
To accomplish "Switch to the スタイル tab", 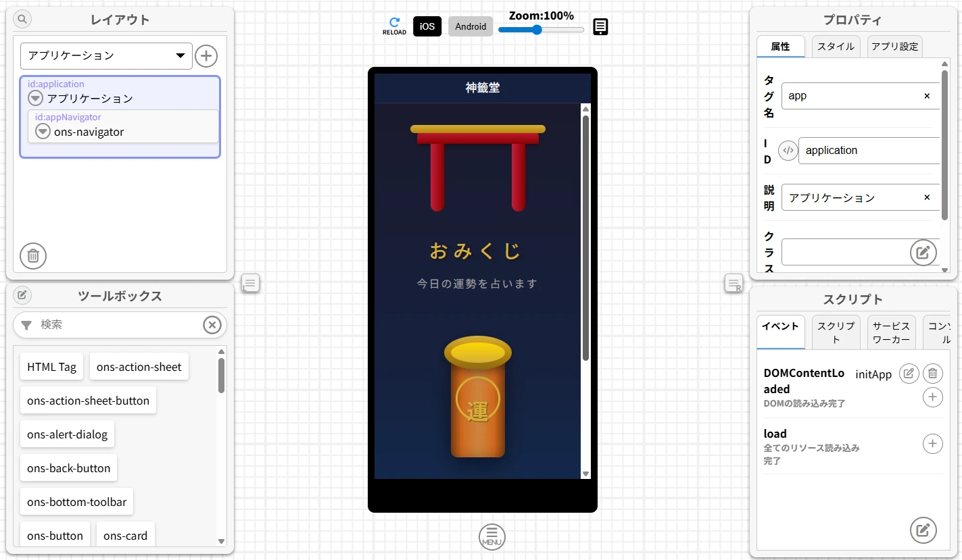I will [836, 47].
